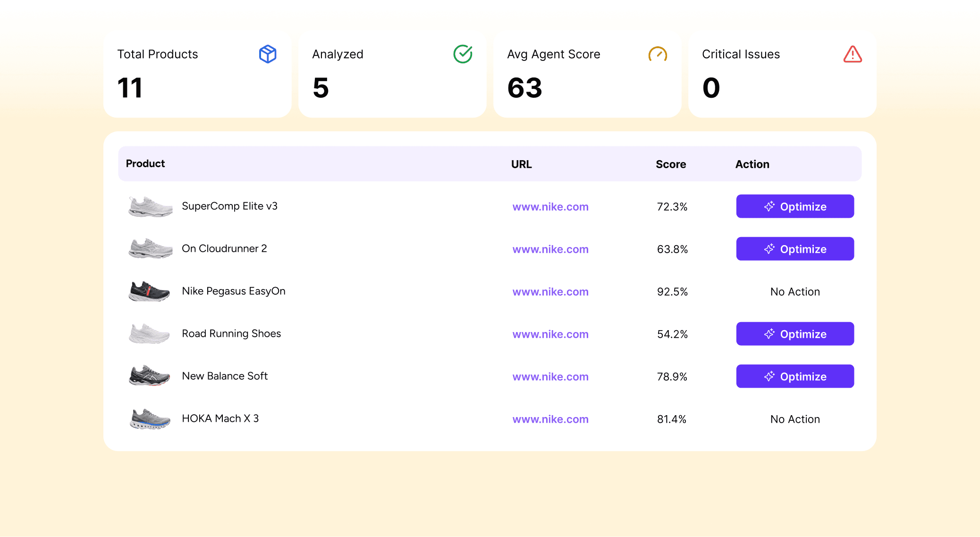This screenshot has width=980, height=537.
Task: Click the HOKA Mach X 3 shoe image
Action: pos(150,419)
